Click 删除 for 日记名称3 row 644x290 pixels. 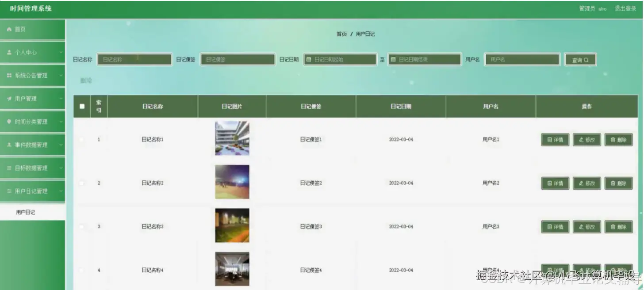(x=618, y=227)
